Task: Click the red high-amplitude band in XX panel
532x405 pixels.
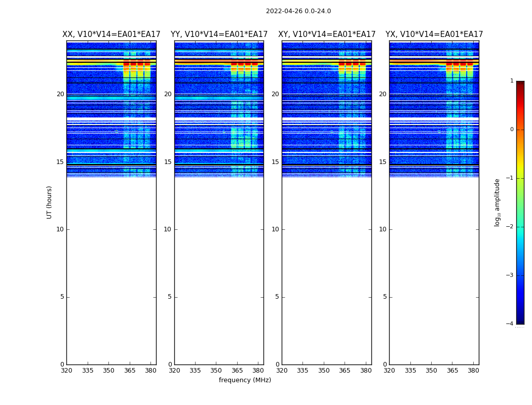Action: pyautogui.click(x=137, y=64)
